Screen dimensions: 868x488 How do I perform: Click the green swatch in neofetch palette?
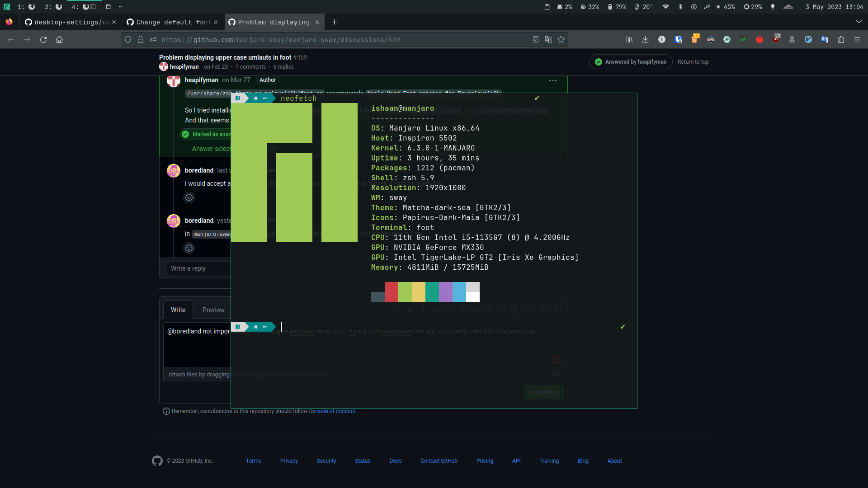(x=405, y=292)
